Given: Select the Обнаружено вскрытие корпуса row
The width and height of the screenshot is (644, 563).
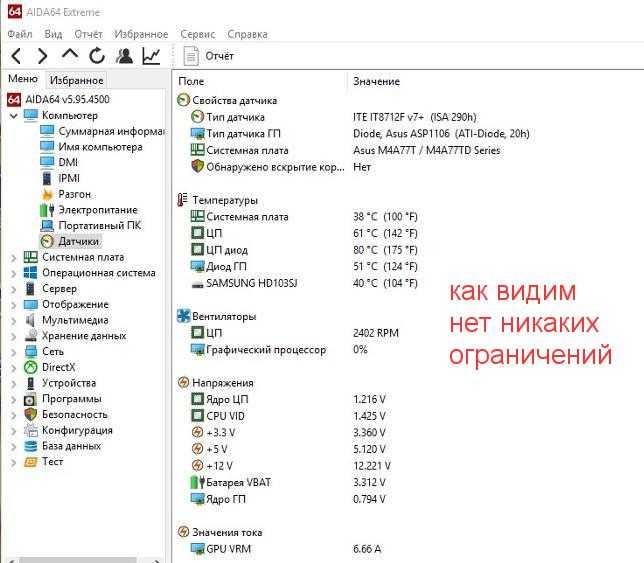Looking at the screenshot, I should tap(281, 167).
